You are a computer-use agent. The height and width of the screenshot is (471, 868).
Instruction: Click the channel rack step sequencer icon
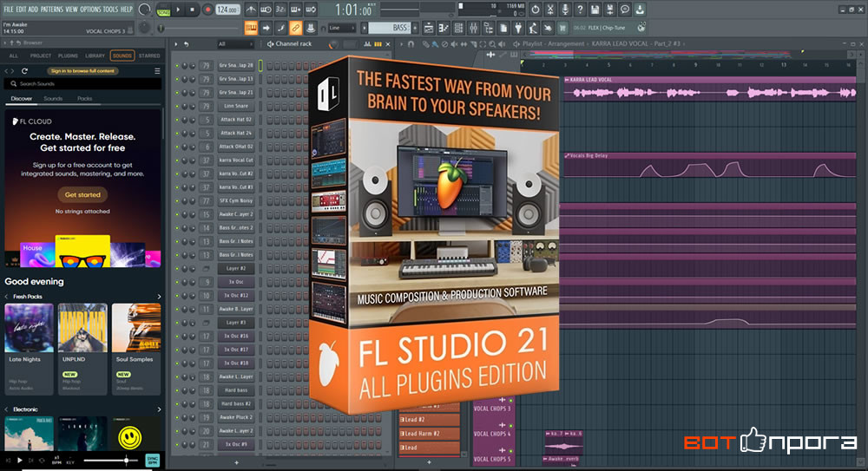pos(378,43)
